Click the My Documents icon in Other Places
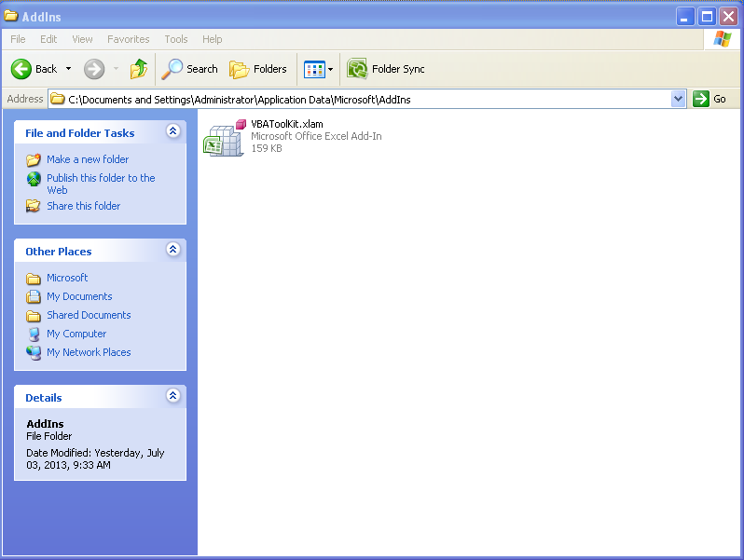 [x=34, y=296]
